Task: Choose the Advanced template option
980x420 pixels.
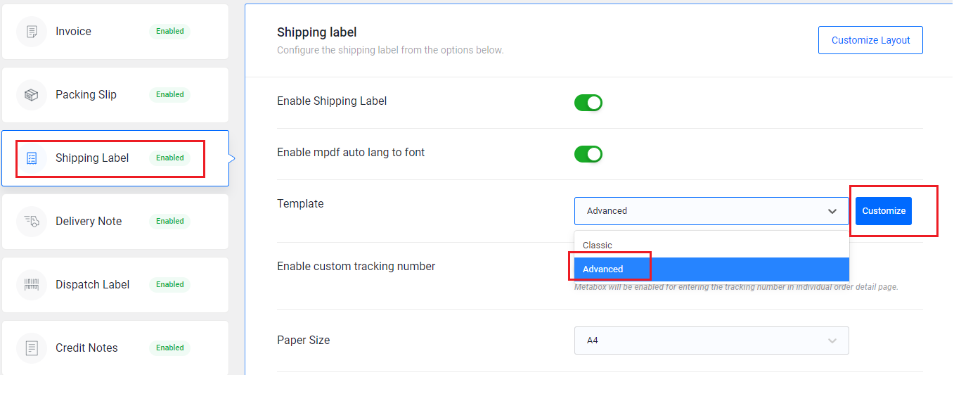Action: pyautogui.click(x=711, y=269)
